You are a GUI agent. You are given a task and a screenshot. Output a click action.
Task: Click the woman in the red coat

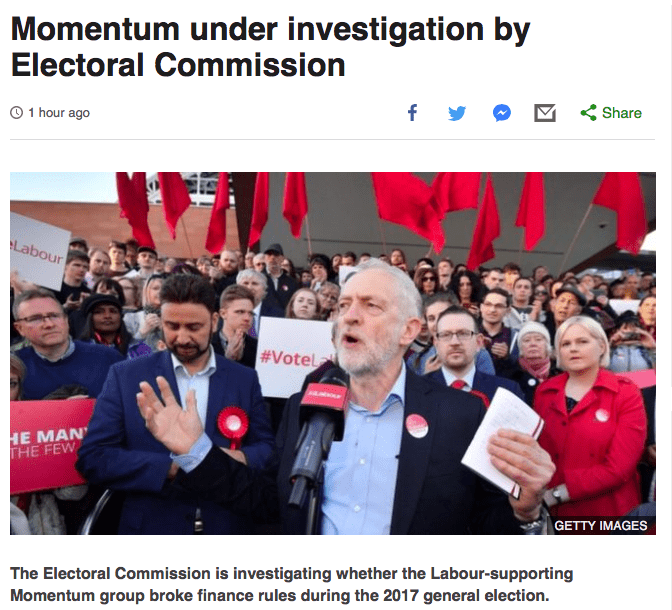(591, 418)
